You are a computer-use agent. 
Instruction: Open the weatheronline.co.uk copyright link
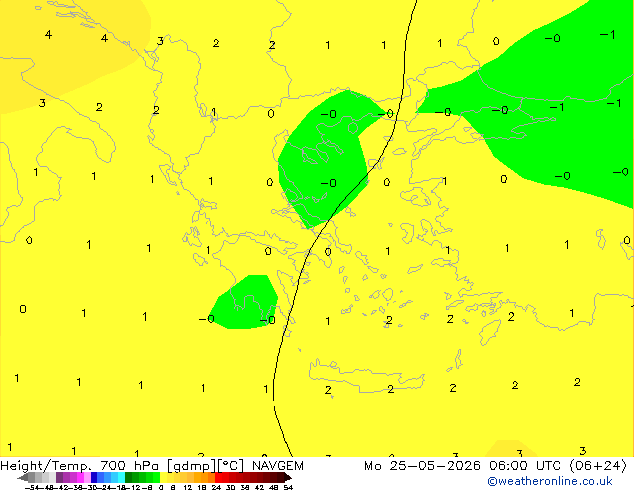[x=550, y=481]
